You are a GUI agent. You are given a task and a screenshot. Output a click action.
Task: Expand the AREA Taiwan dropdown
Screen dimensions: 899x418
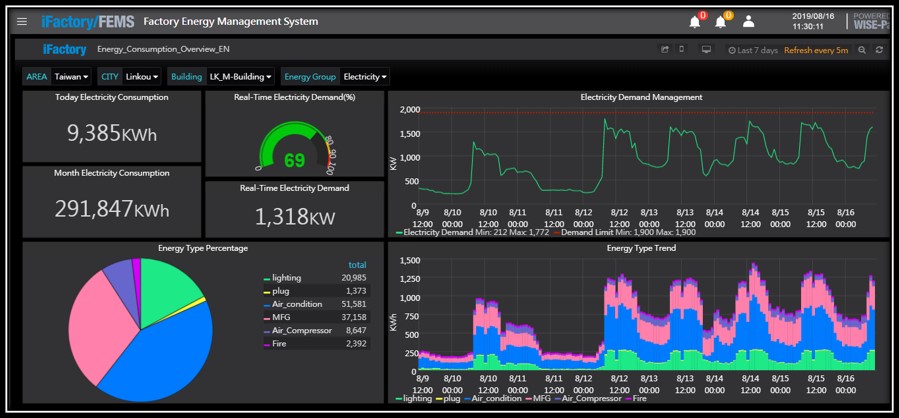coord(71,76)
